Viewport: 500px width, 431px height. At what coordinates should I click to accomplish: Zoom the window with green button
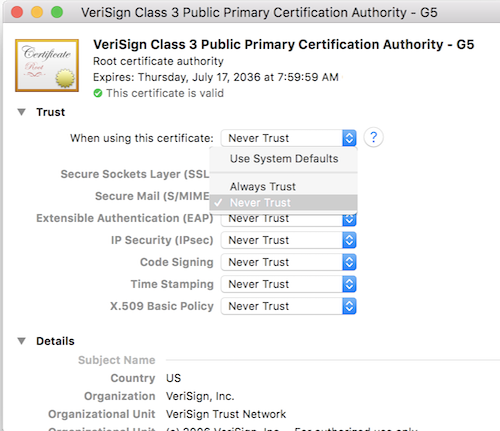57,12
